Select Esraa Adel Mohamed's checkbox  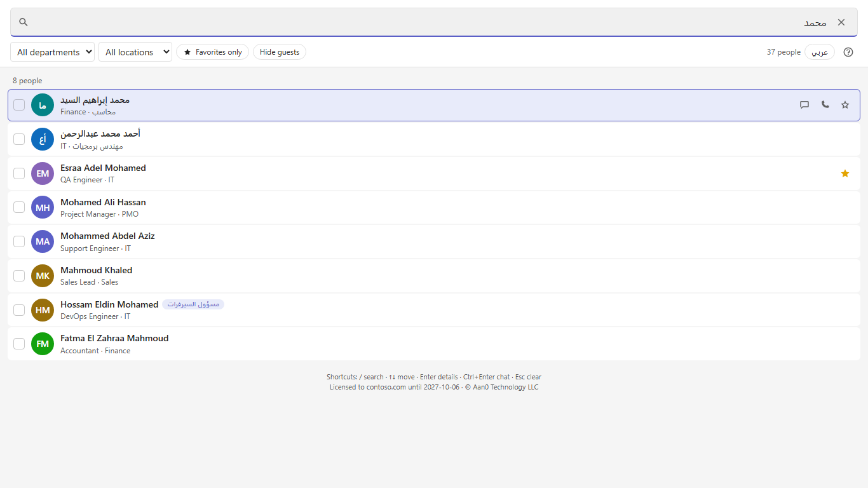(19, 173)
